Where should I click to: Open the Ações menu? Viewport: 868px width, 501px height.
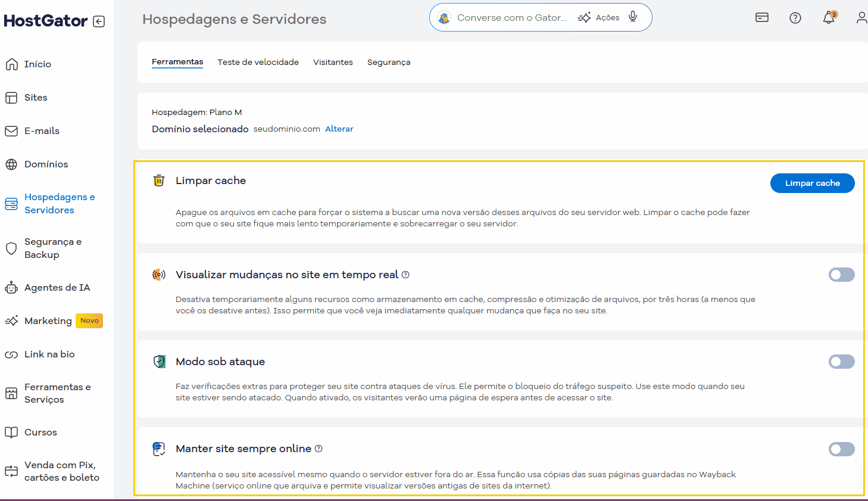pos(598,17)
